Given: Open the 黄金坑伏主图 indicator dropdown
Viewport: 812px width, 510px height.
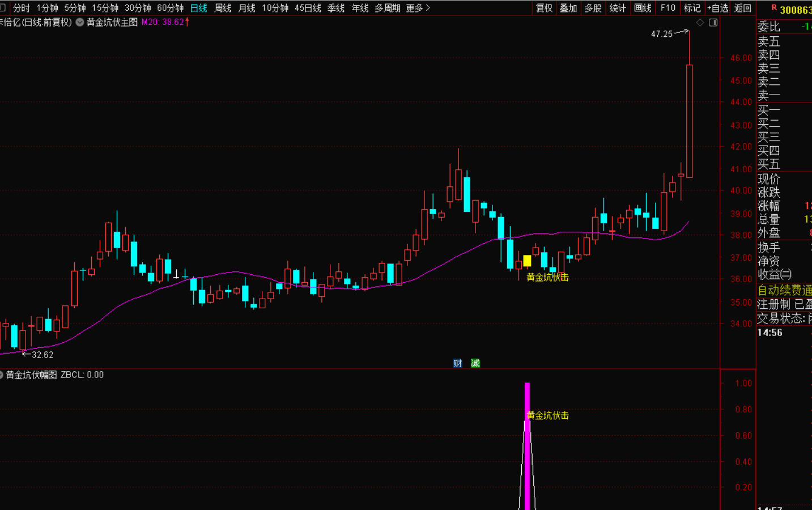Looking at the screenshot, I should 80,22.
